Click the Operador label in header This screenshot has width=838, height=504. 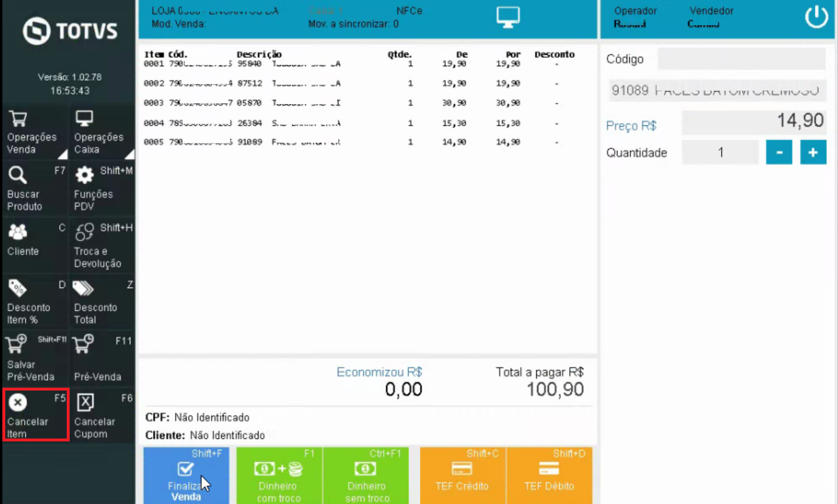pos(636,11)
